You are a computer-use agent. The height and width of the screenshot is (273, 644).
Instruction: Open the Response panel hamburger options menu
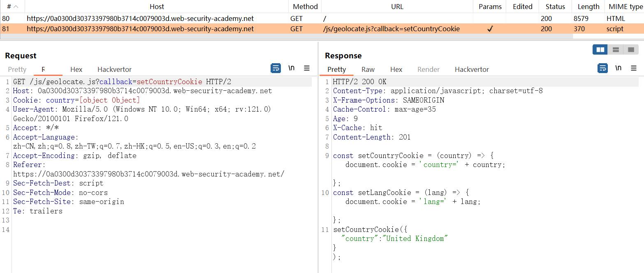[x=634, y=68]
